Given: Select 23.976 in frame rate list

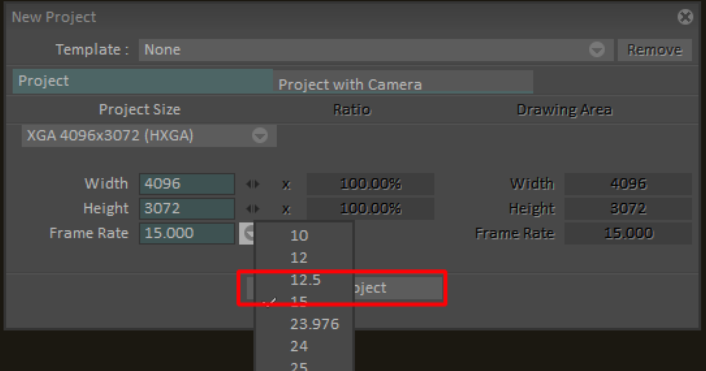Looking at the screenshot, I should [x=304, y=324].
